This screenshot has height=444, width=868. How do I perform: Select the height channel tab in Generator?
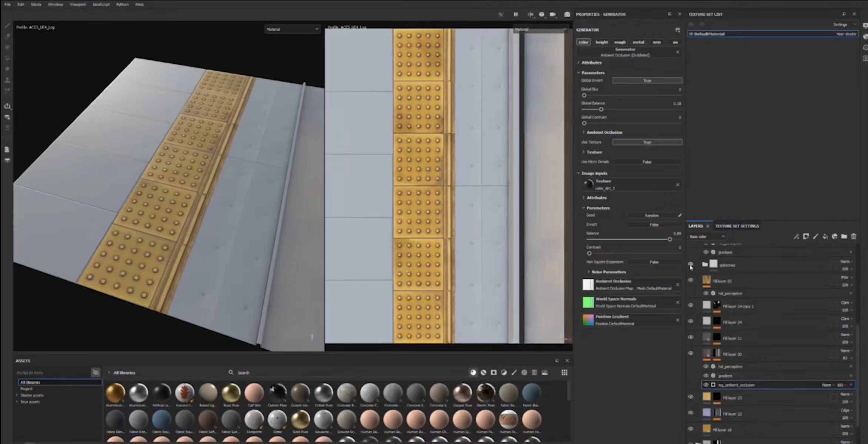point(601,42)
